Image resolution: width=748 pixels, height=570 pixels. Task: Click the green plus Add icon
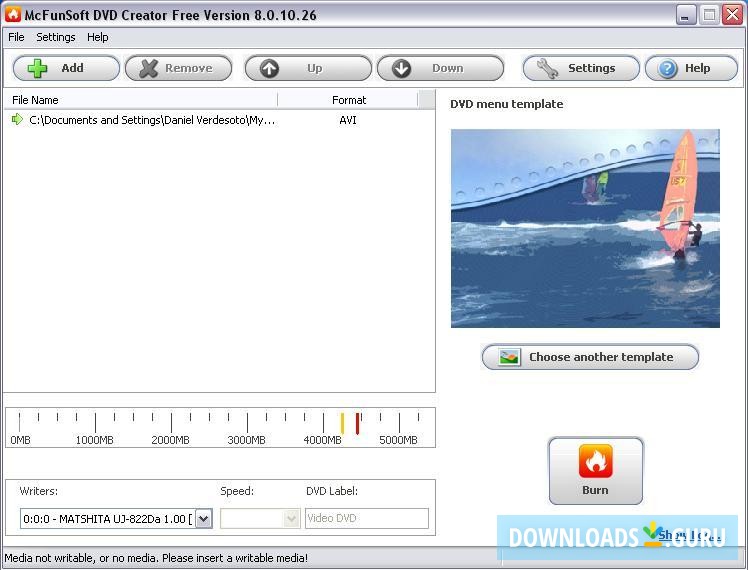pyautogui.click(x=37, y=68)
